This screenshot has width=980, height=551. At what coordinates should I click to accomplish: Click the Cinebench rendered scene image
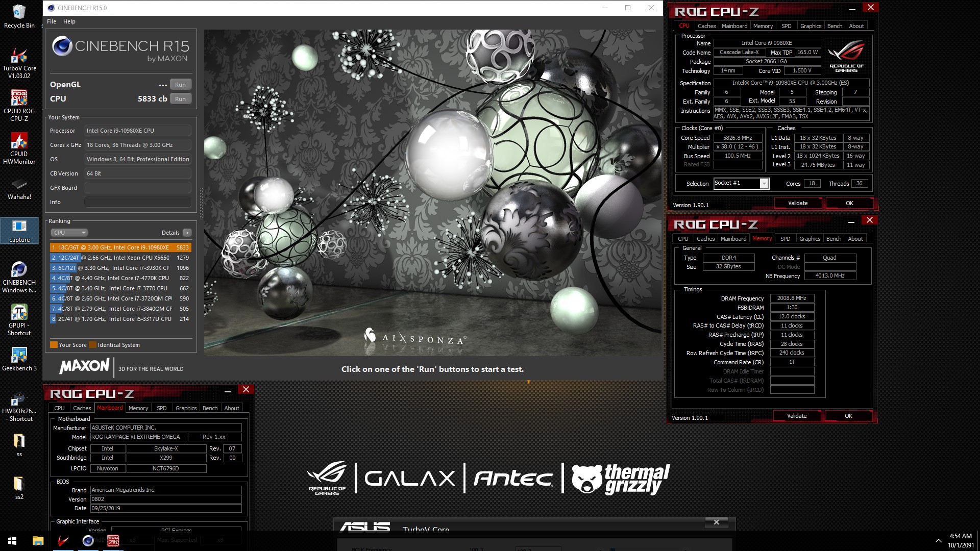(433, 192)
